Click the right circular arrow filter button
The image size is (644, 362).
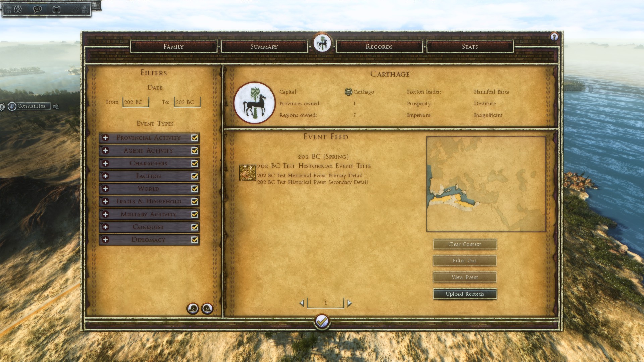coord(207,308)
